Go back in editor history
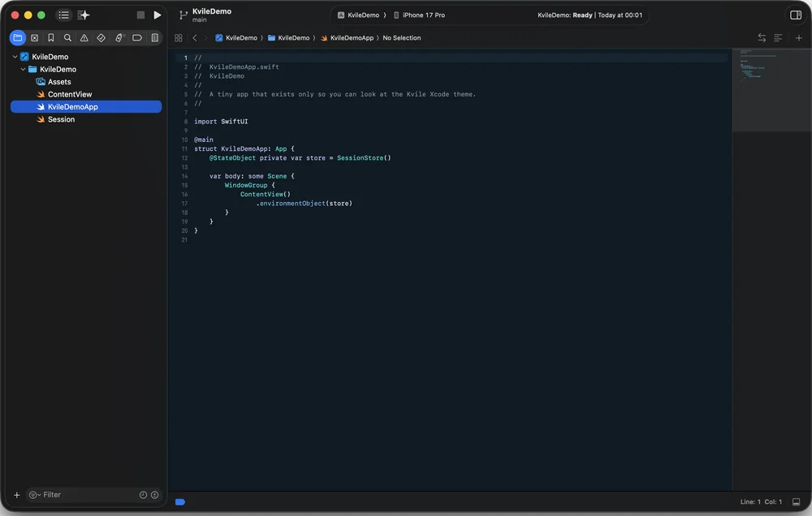This screenshot has height=516, width=812. click(x=195, y=38)
